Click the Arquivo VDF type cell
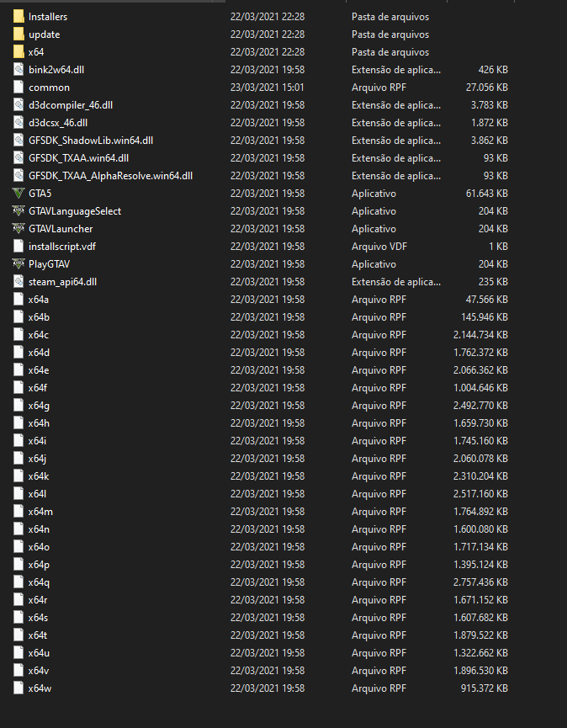 tap(379, 246)
